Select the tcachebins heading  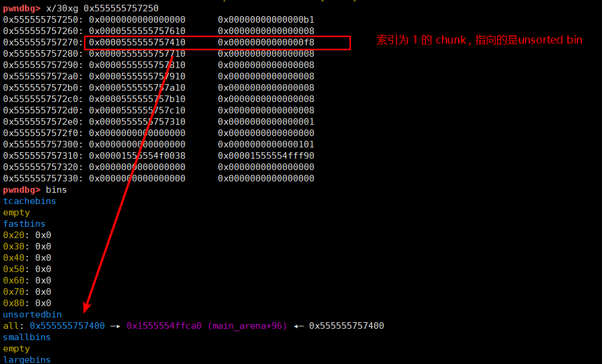30,201
